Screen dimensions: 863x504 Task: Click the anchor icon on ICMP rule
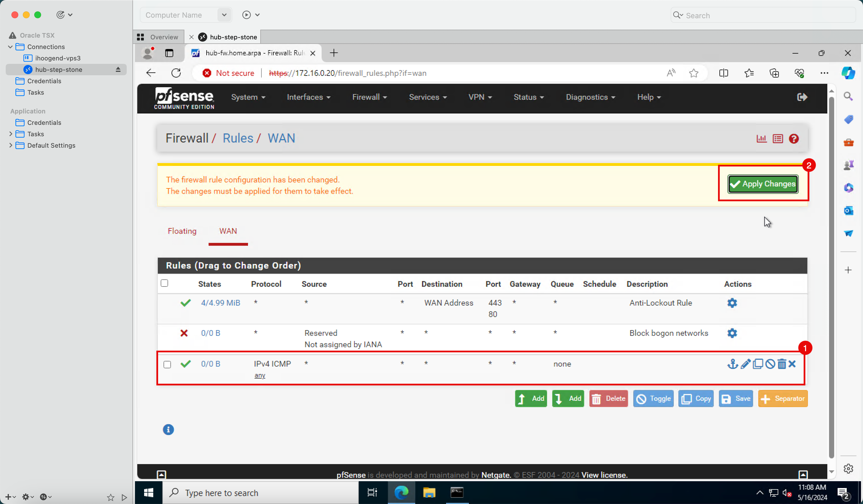[x=732, y=364]
